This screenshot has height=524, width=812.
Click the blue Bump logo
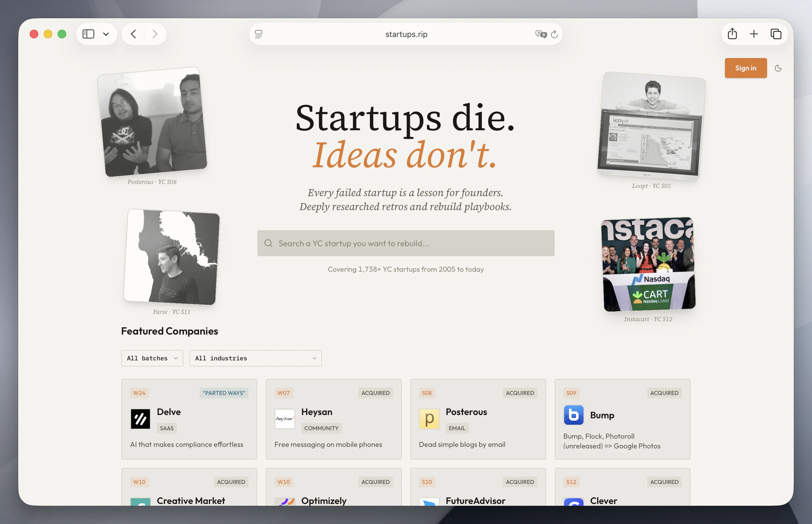click(573, 415)
